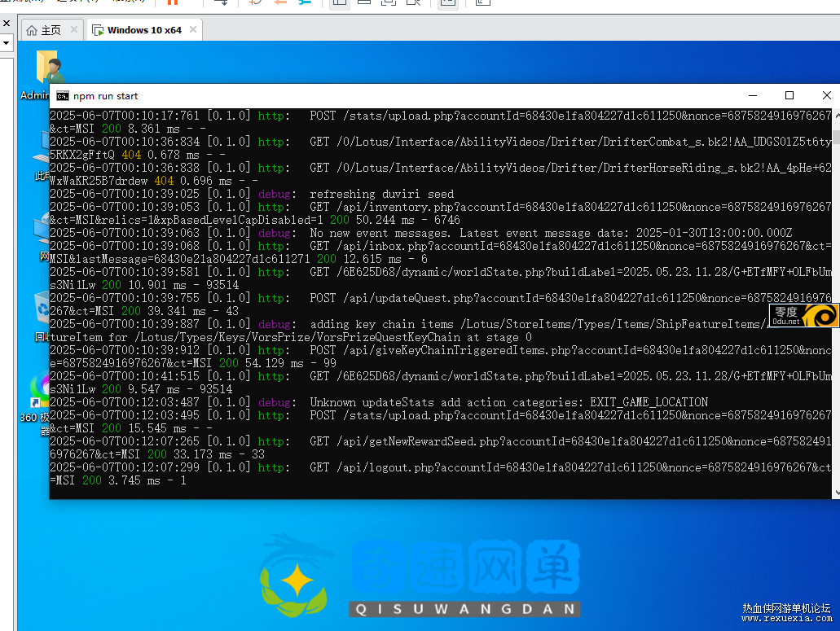Image resolution: width=840 pixels, height=631 pixels.
Task: Click the console scrollbar down arrow
Action: click(835, 492)
